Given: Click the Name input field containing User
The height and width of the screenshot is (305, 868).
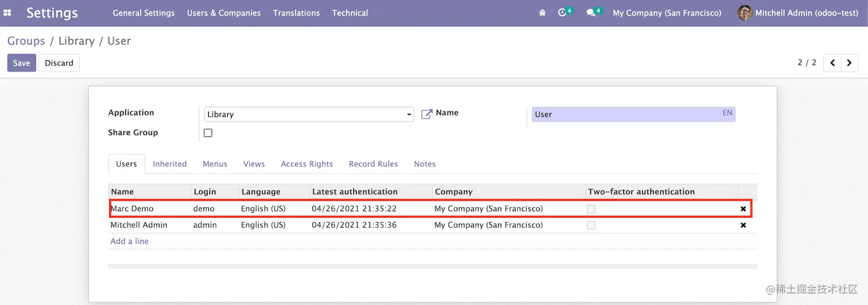Looking at the screenshot, I should point(634,114).
